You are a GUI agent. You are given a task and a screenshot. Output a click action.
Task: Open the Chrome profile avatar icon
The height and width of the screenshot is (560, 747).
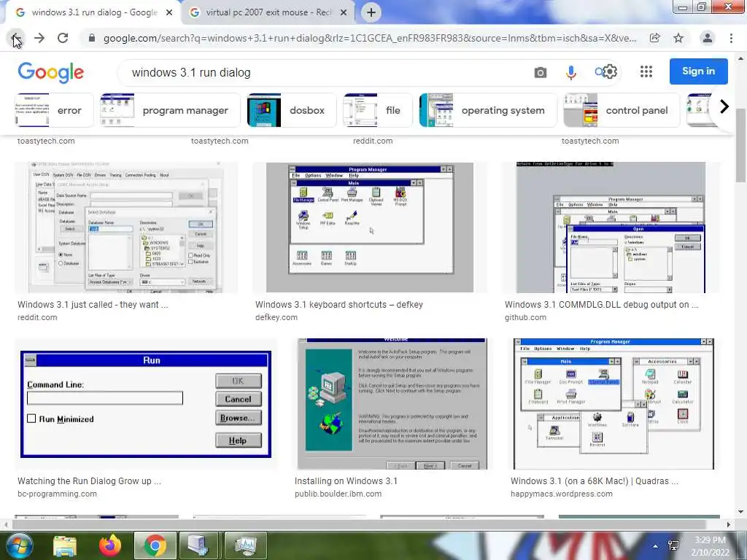(708, 38)
